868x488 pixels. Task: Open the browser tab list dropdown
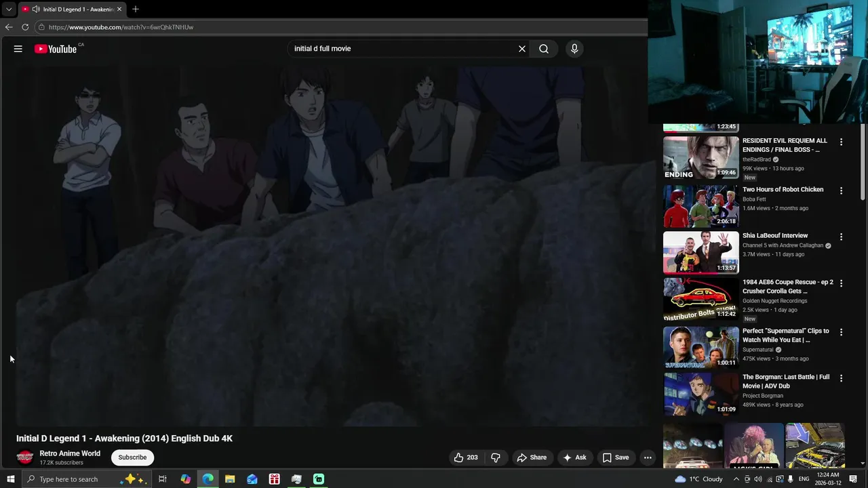(8, 9)
